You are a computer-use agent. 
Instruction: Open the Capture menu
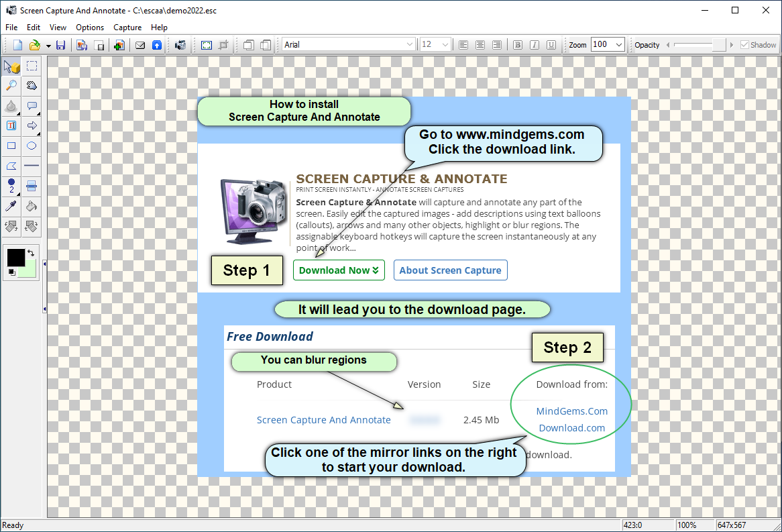pos(127,28)
